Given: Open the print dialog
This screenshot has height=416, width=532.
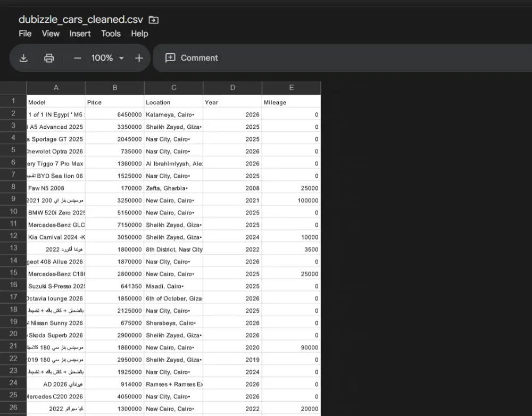Looking at the screenshot, I should [49, 57].
